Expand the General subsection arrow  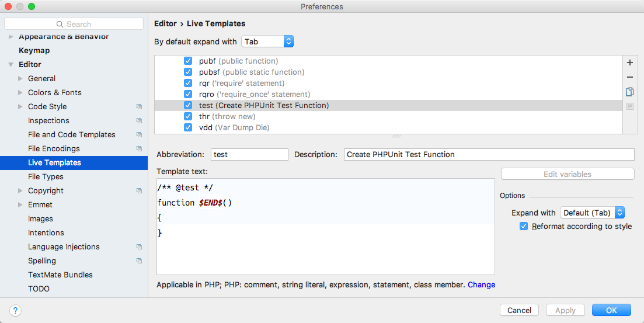click(x=20, y=78)
